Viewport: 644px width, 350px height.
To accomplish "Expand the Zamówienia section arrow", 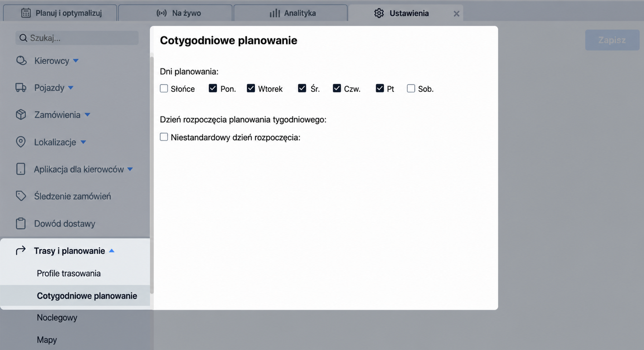I will coord(87,115).
